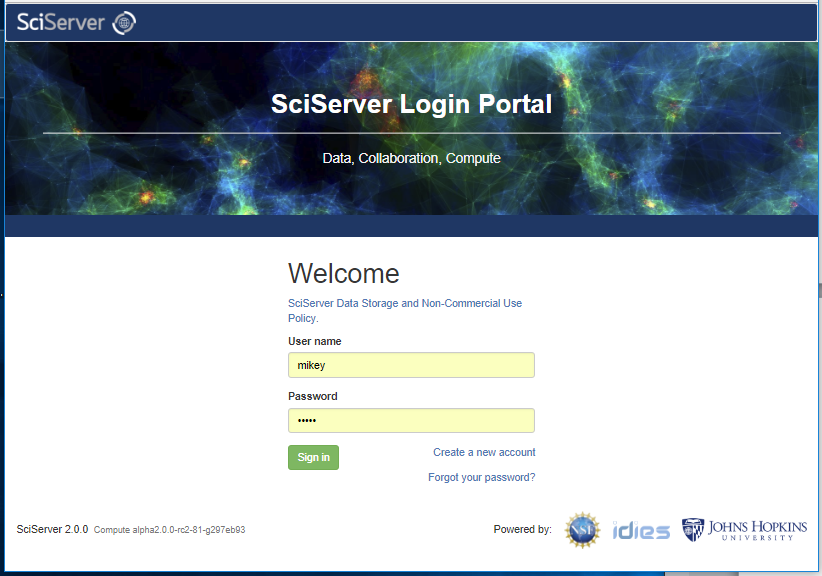822x576 pixels.
Task: Click the SciServer globe icon in header
Action: pyautogui.click(x=125, y=22)
